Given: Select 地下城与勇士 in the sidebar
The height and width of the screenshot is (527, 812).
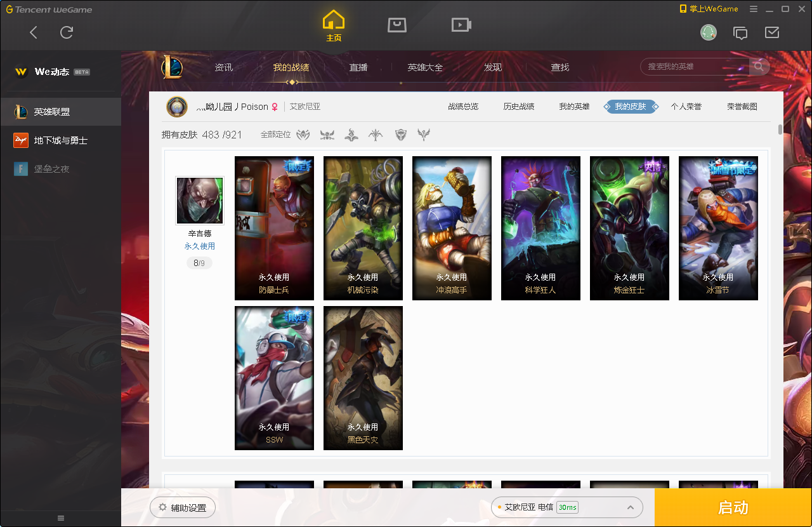Looking at the screenshot, I should (60, 140).
